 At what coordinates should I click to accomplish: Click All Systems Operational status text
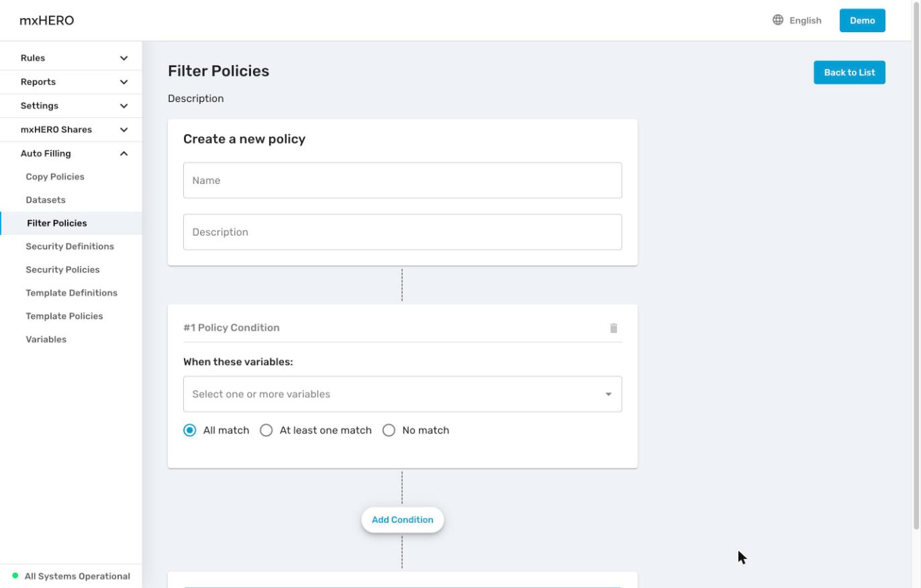77,577
